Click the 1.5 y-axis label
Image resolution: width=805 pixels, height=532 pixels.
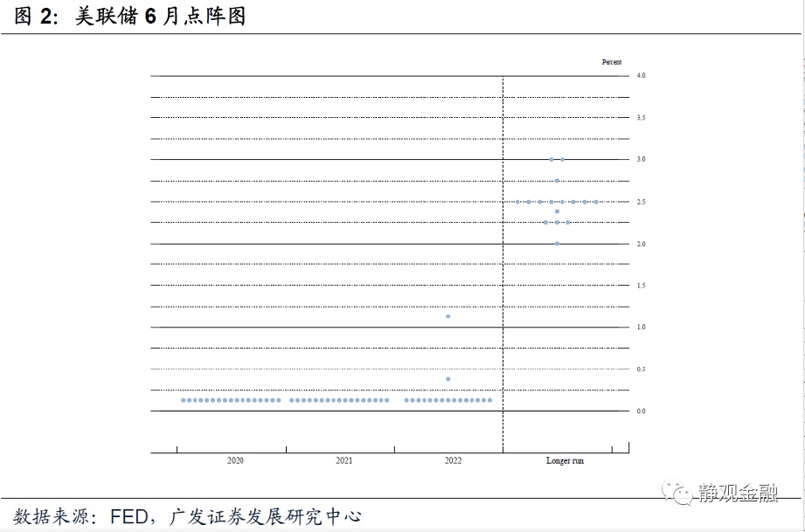(642, 286)
